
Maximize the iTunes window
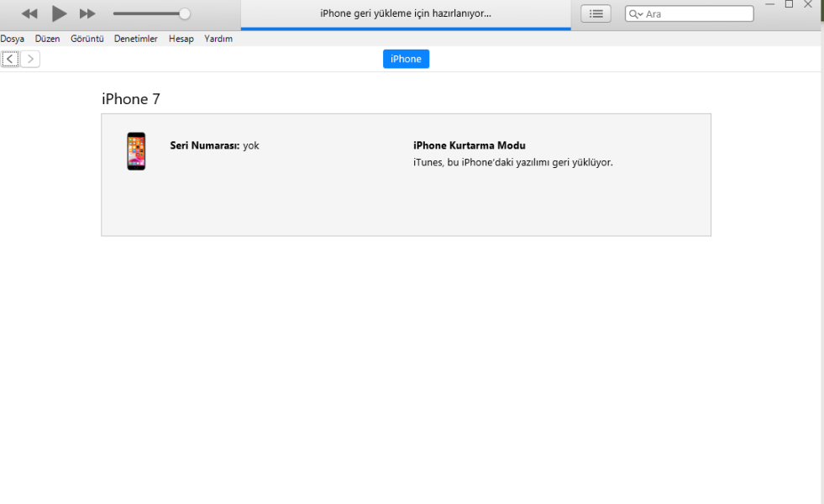(789, 4)
